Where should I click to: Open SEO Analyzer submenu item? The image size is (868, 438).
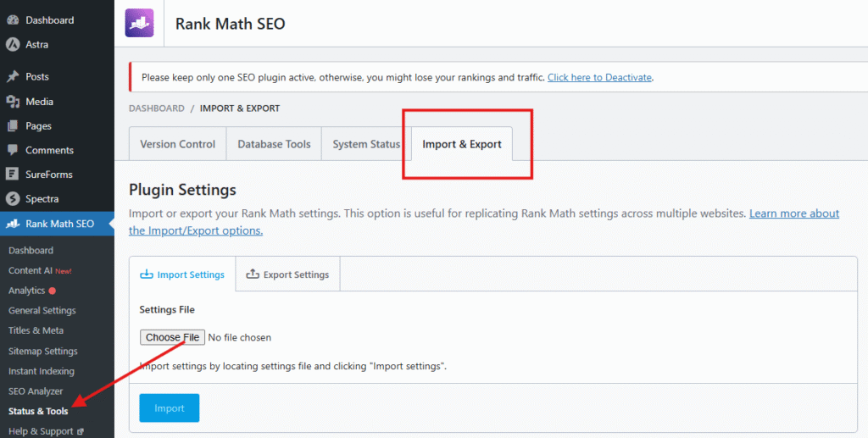pos(36,391)
